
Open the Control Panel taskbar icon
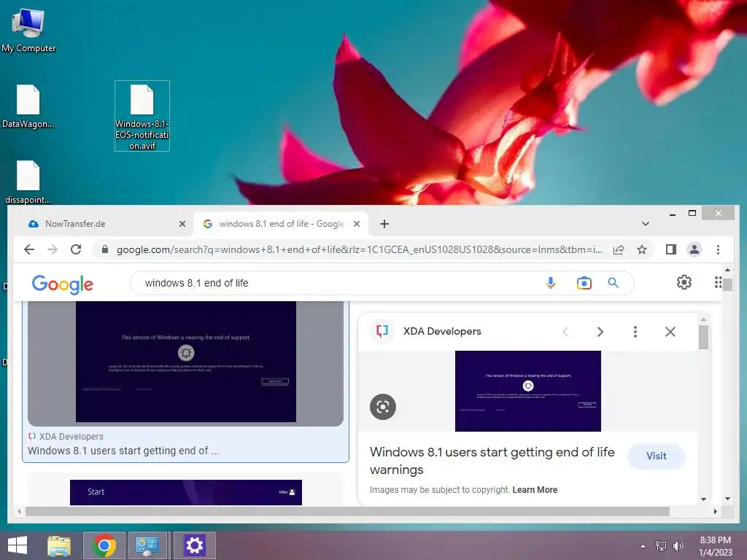147,545
